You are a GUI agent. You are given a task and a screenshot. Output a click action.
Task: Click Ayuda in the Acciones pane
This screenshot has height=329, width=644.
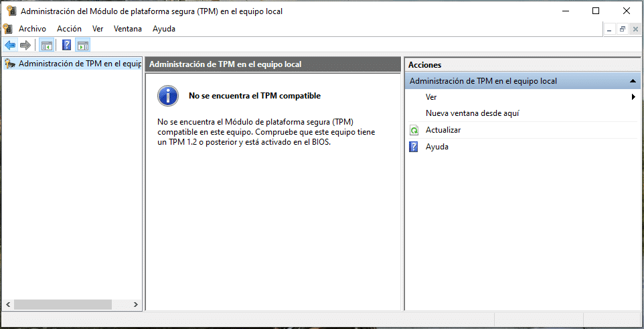pos(437,146)
